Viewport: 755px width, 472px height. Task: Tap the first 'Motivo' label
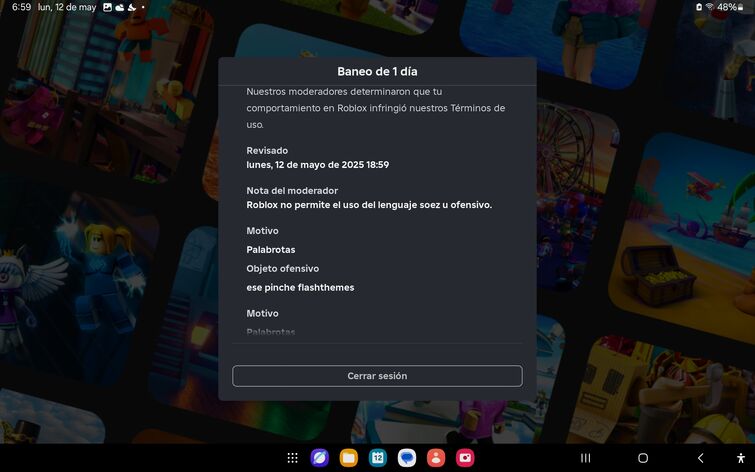tap(262, 231)
